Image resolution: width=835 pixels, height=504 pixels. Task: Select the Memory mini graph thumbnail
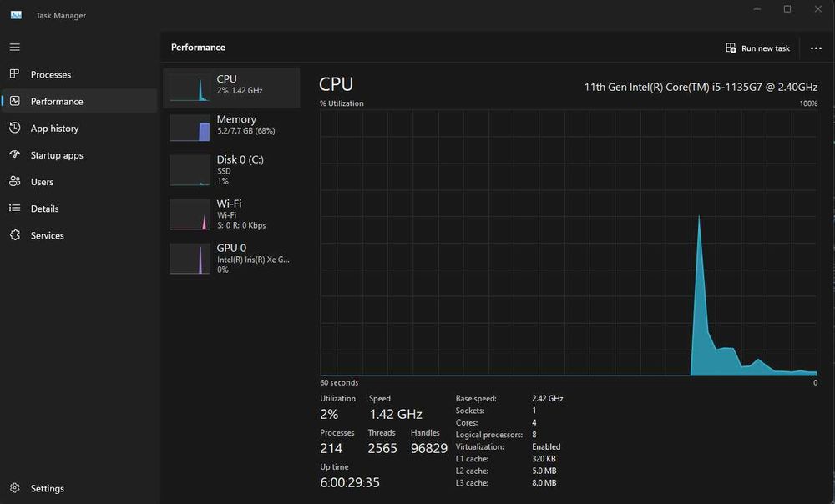[190, 129]
